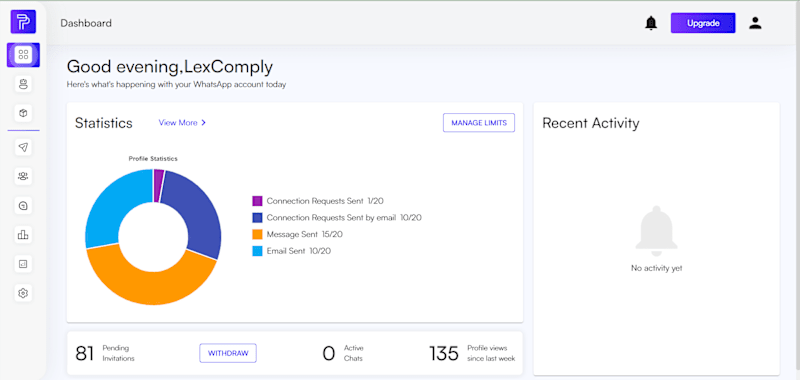Screen dimensions: 800x380
Task: Select the dashboard grid icon in sidebar
Action: [x=23, y=55]
